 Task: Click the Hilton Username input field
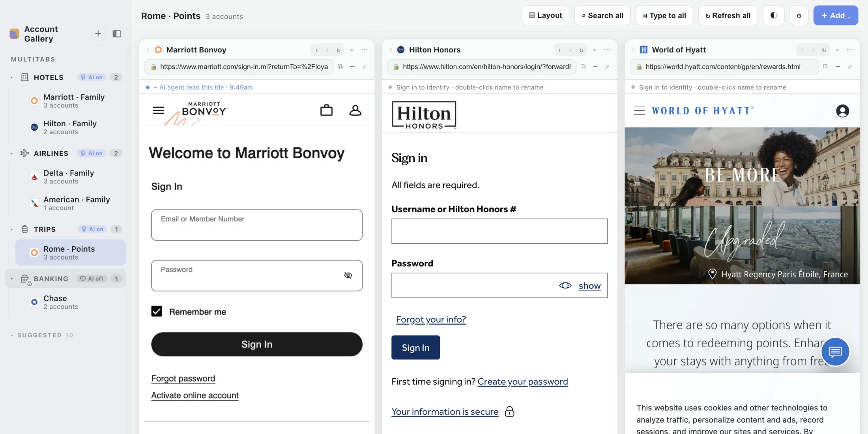(499, 231)
